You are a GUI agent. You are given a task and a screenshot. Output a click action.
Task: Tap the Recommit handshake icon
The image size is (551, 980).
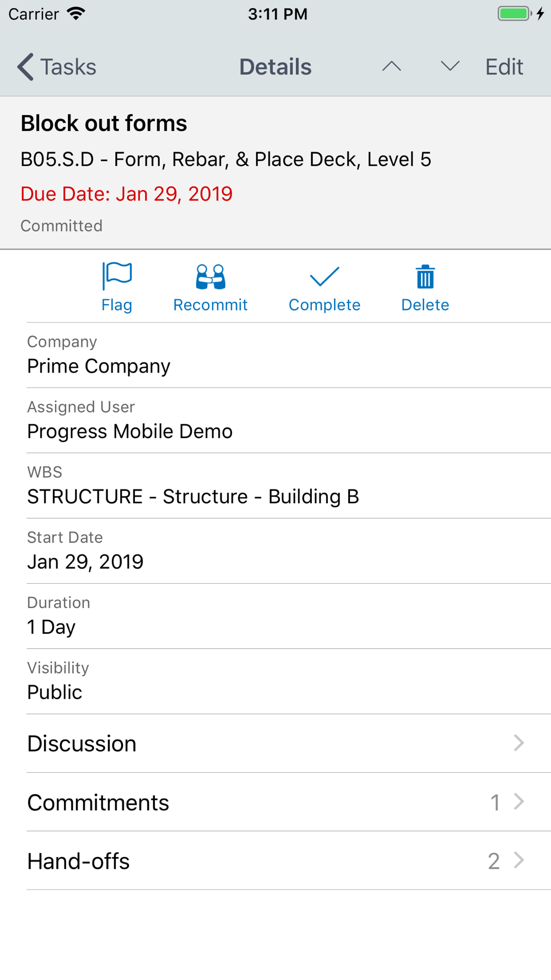210,277
